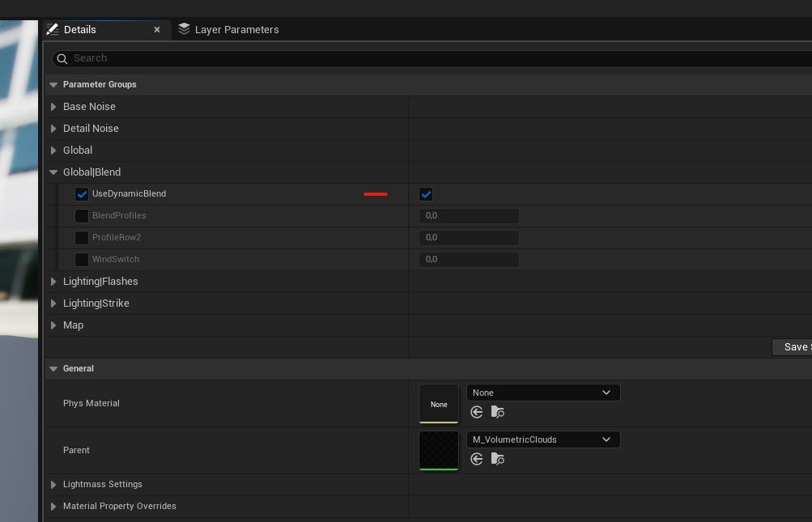Expand the Global parameter group
Screen dimensions: 812x522
click(53, 151)
